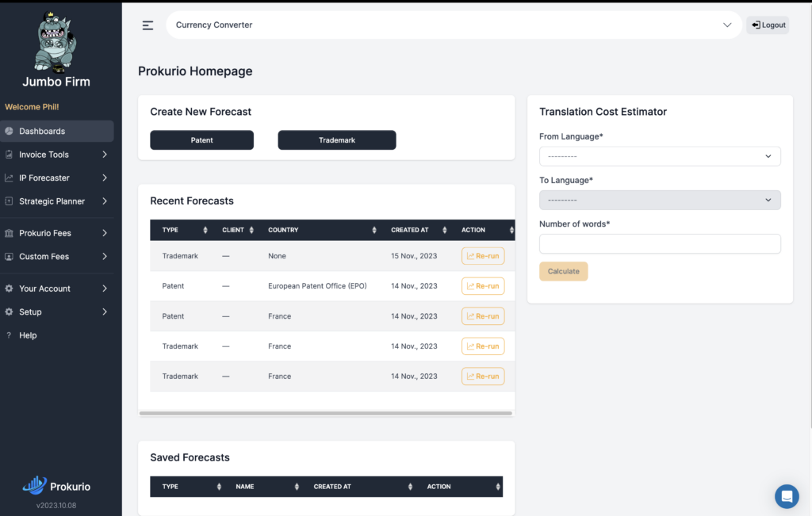The image size is (812, 516).
Task: Click the Prokurio logo in sidebar footer
Action: (x=56, y=485)
